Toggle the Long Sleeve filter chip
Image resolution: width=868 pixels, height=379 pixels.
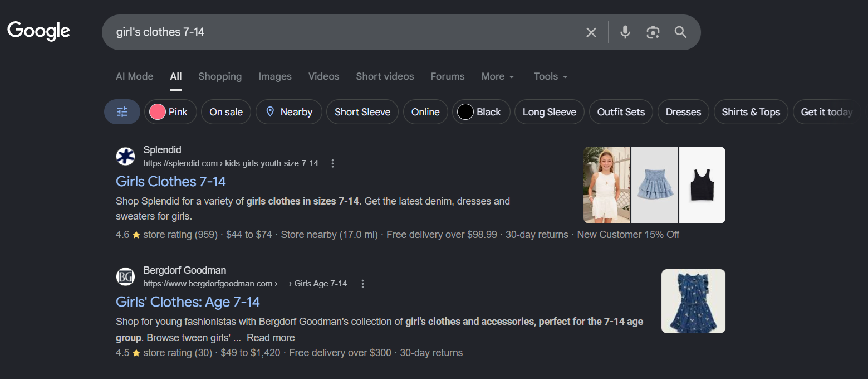[550, 112]
